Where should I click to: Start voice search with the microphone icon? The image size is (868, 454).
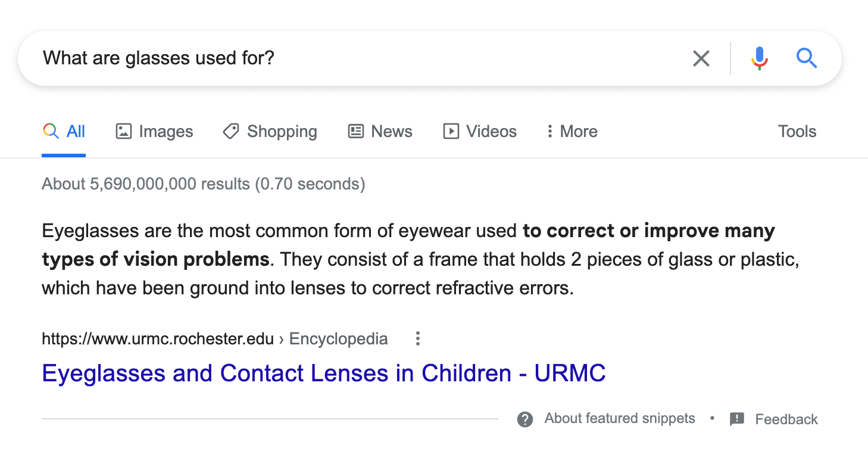coord(759,58)
